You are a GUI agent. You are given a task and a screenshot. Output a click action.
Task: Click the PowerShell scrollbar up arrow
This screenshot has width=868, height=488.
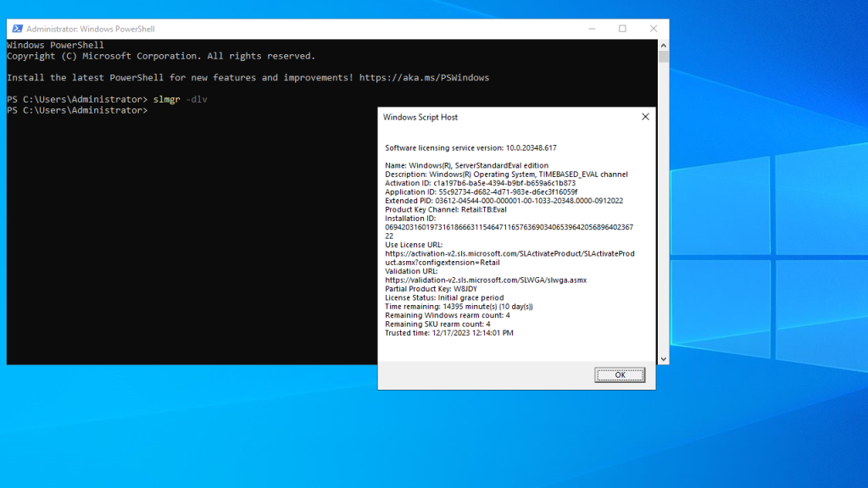click(663, 46)
